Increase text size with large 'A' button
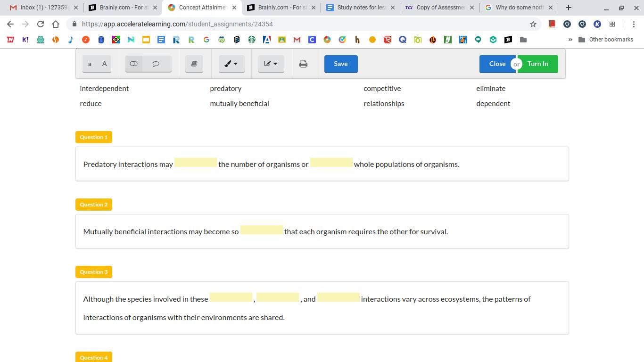The width and height of the screenshot is (644, 362). tap(104, 64)
